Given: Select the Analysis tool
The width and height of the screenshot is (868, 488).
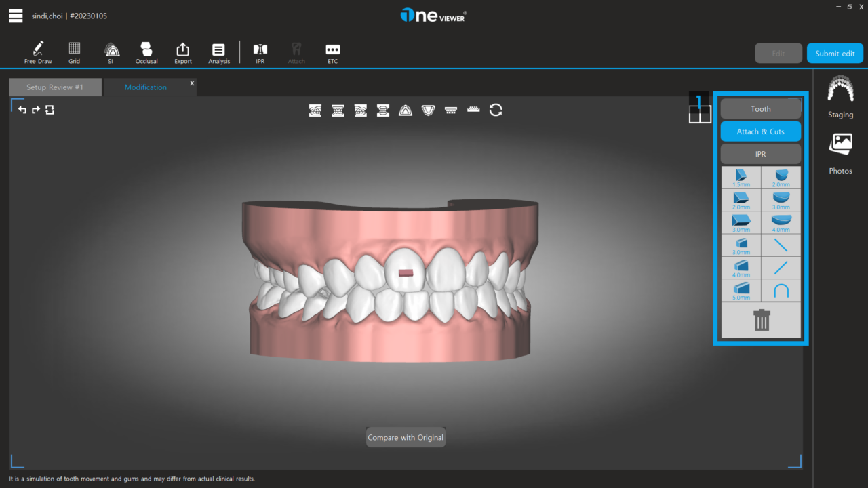Looking at the screenshot, I should point(218,51).
